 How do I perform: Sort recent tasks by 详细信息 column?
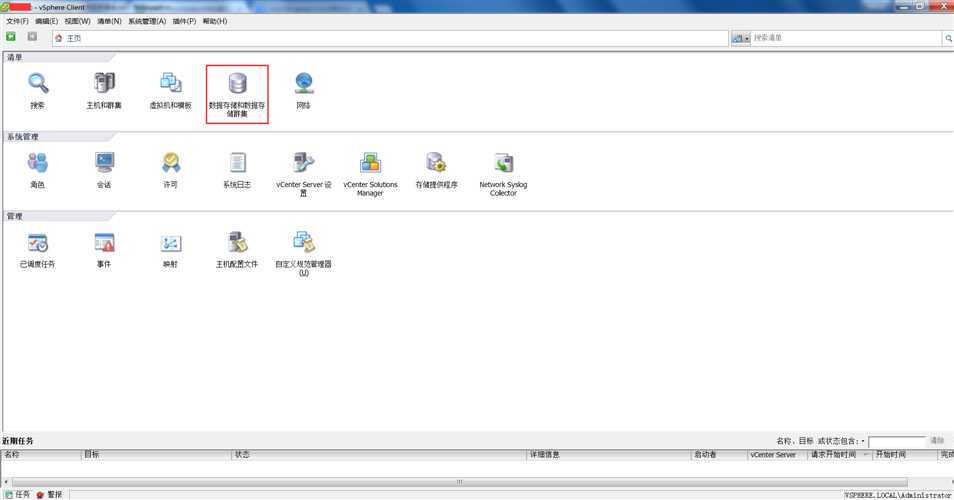coord(610,454)
